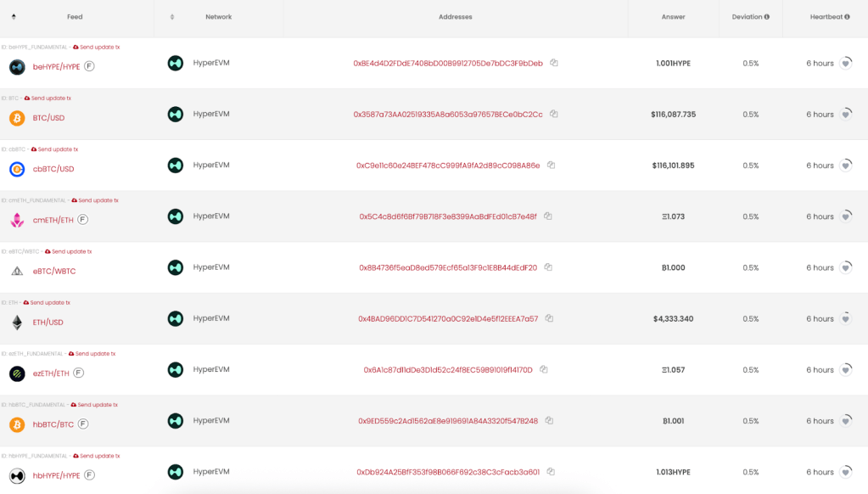Click the Addresses column header
Image resolution: width=868 pixels, height=494 pixels.
(x=456, y=17)
